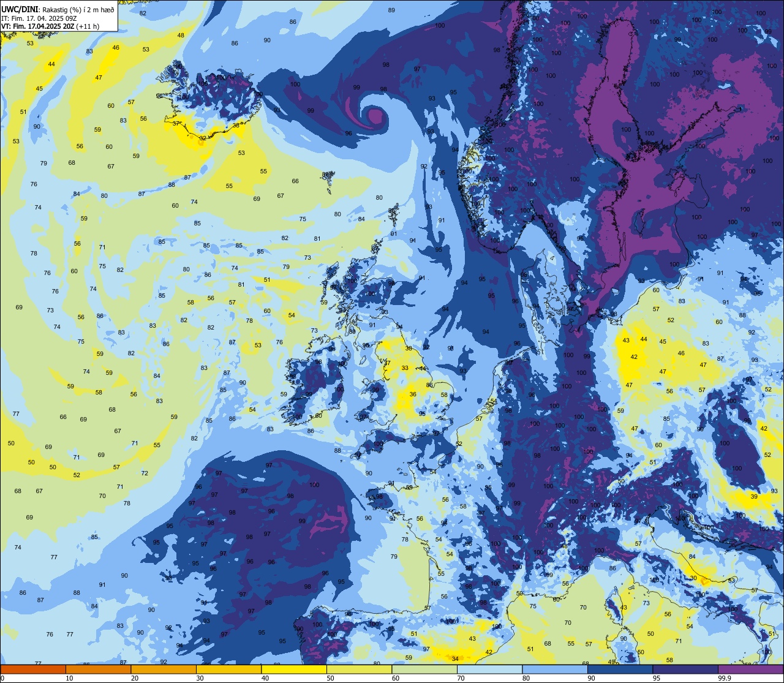Screen dimensions: 784x683
Task: Click the '10' tick label on color scale
Action: pyautogui.click(x=69, y=678)
